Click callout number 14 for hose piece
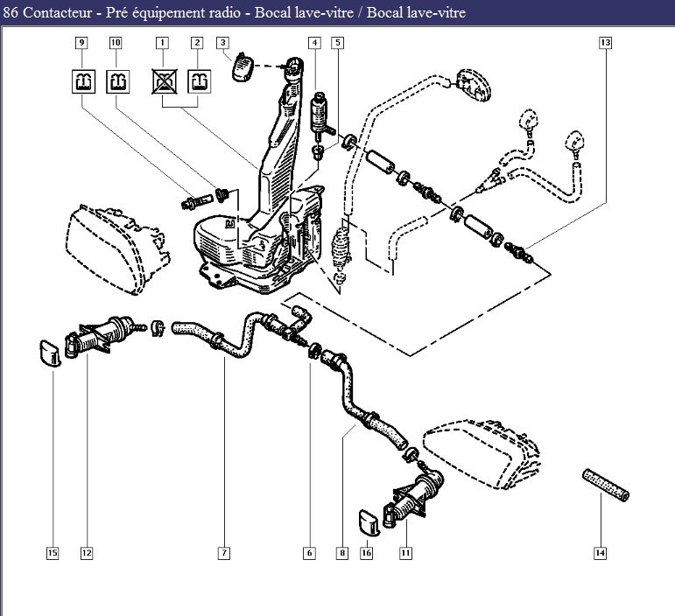The image size is (675, 616). (600, 553)
